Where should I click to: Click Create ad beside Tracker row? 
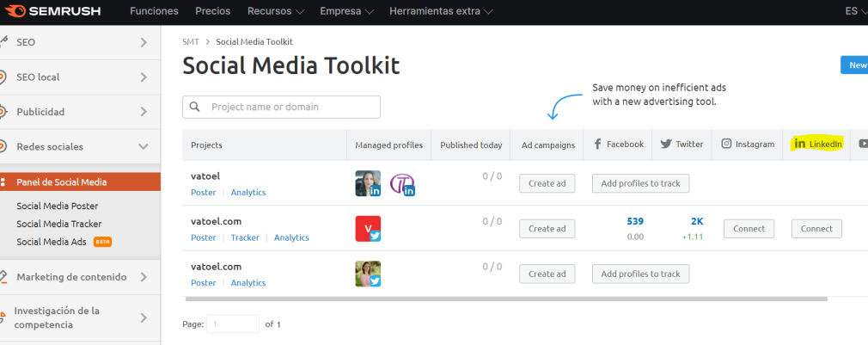tap(547, 229)
